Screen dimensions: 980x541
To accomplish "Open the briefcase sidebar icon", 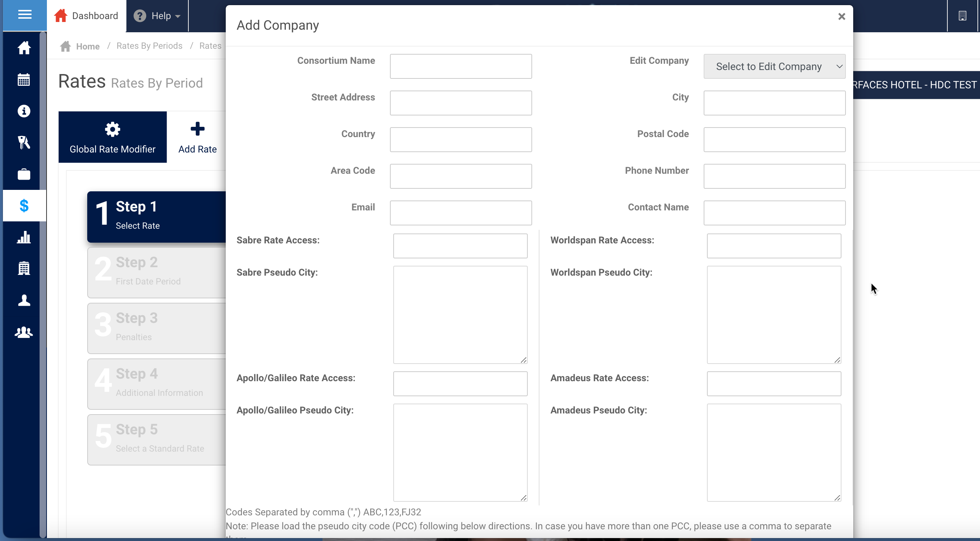I will coord(24,174).
